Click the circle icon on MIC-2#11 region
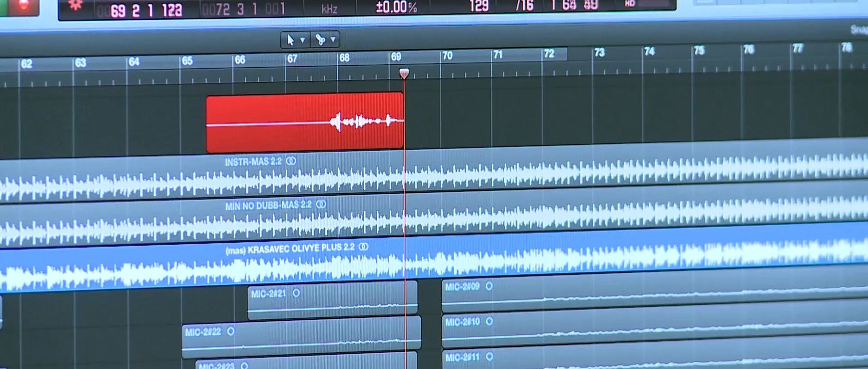868x369 pixels. click(x=489, y=356)
